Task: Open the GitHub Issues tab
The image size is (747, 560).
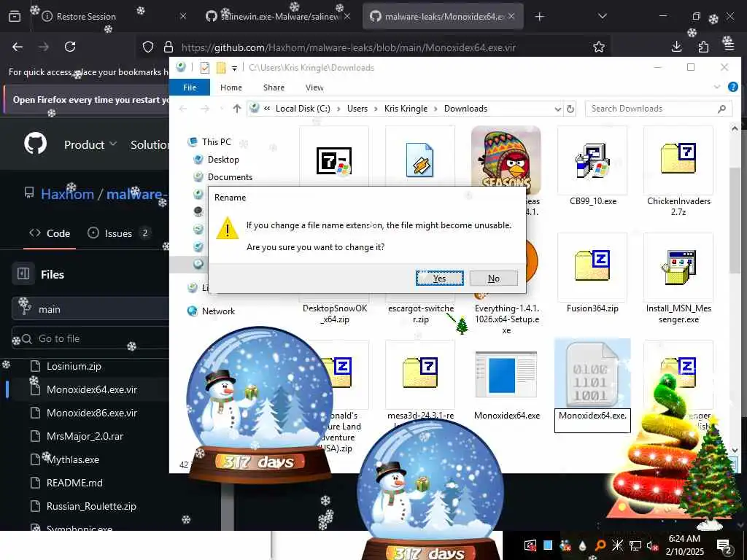Action: [x=119, y=233]
